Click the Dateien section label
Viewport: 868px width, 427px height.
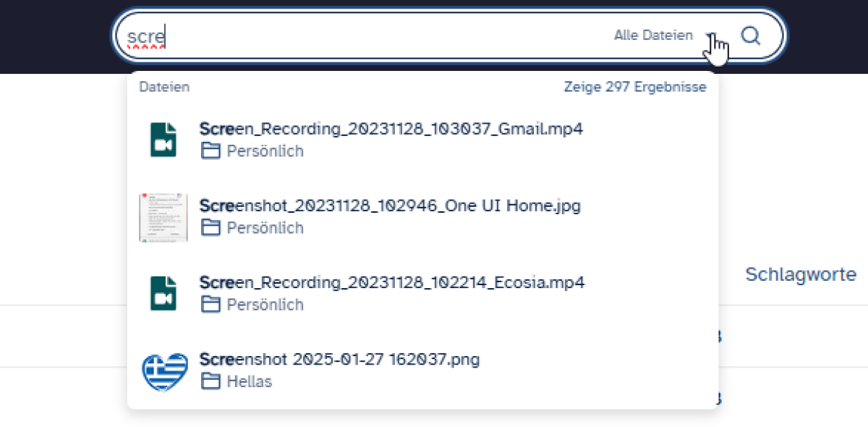(164, 87)
